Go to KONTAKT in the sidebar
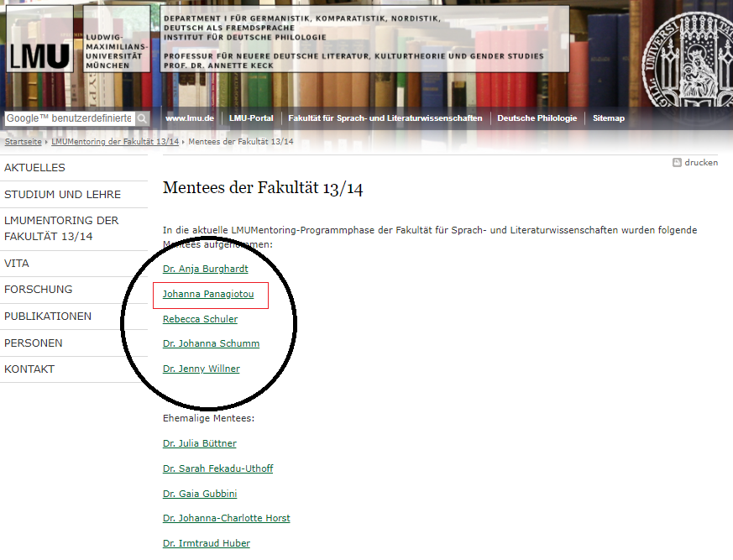 coord(29,369)
